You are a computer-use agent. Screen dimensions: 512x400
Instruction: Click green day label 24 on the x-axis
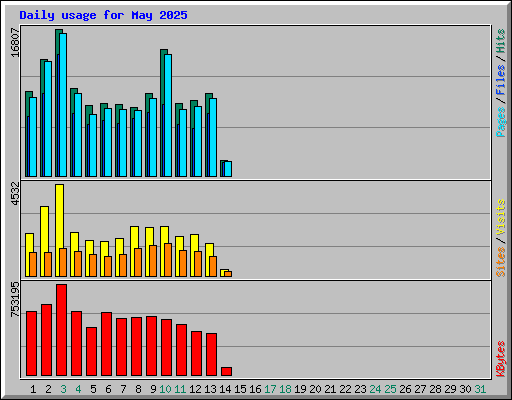tap(375, 389)
